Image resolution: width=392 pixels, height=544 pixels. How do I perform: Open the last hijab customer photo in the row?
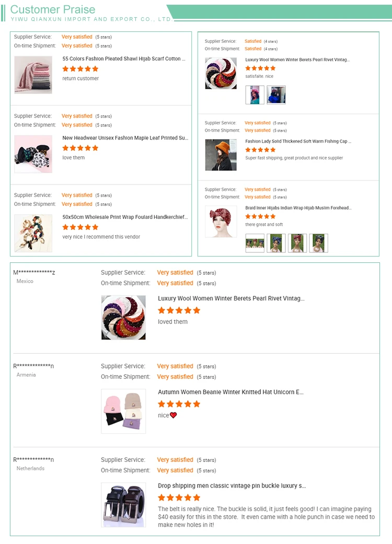coord(318,243)
